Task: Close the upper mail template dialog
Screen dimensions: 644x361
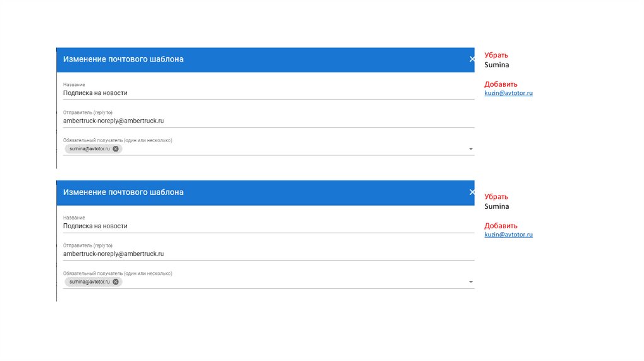Action: coord(472,59)
